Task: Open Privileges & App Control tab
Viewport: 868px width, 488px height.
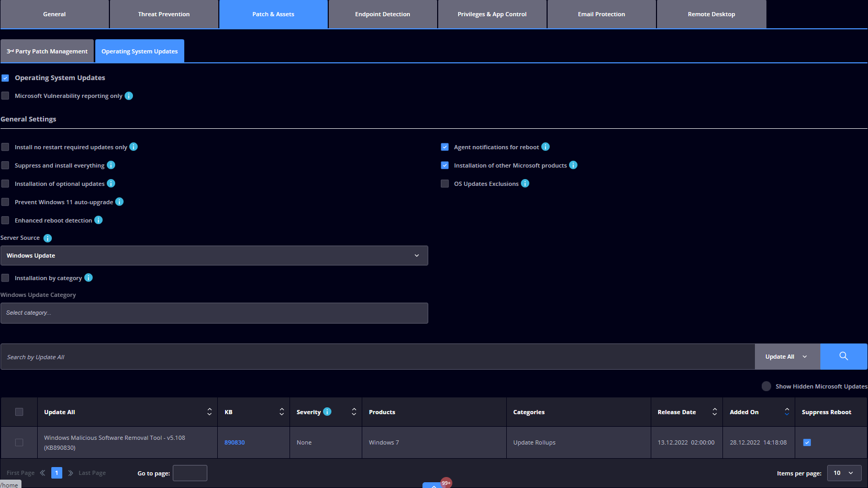Action: point(492,14)
